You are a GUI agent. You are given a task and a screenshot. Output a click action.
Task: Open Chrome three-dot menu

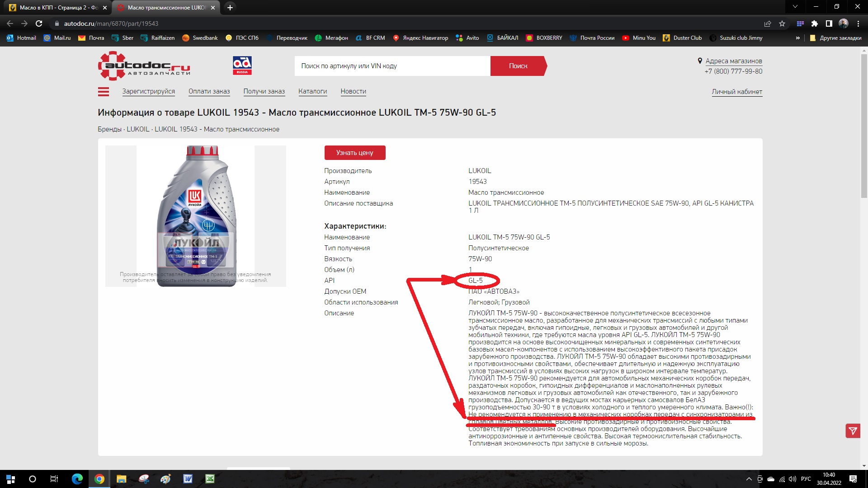(x=858, y=23)
